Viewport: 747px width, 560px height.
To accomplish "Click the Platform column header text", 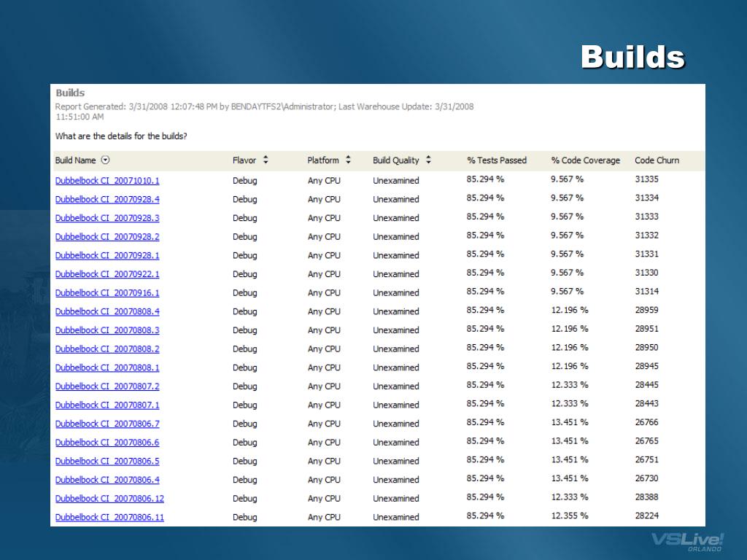I will pyautogui.click(x=323, y=160).
